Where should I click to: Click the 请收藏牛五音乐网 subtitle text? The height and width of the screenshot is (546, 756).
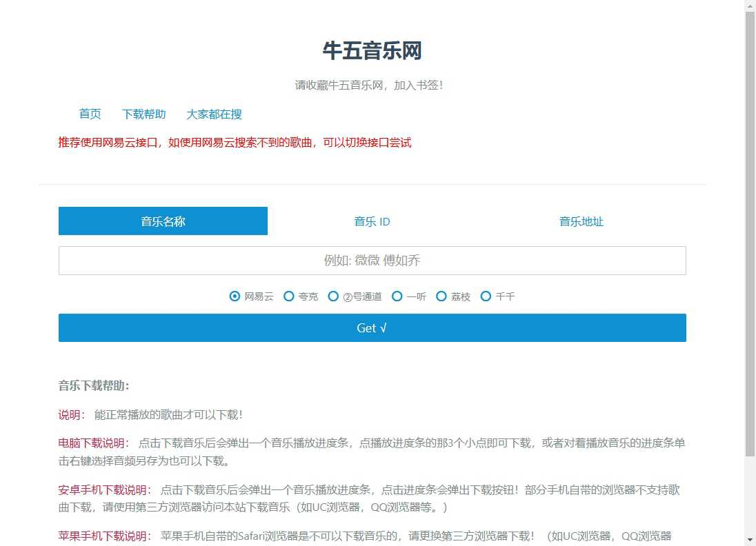(x=369, y=85)
